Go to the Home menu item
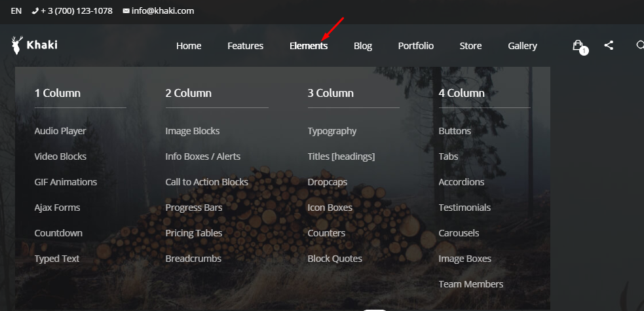The image size is (644, 311). pos(189,46)
